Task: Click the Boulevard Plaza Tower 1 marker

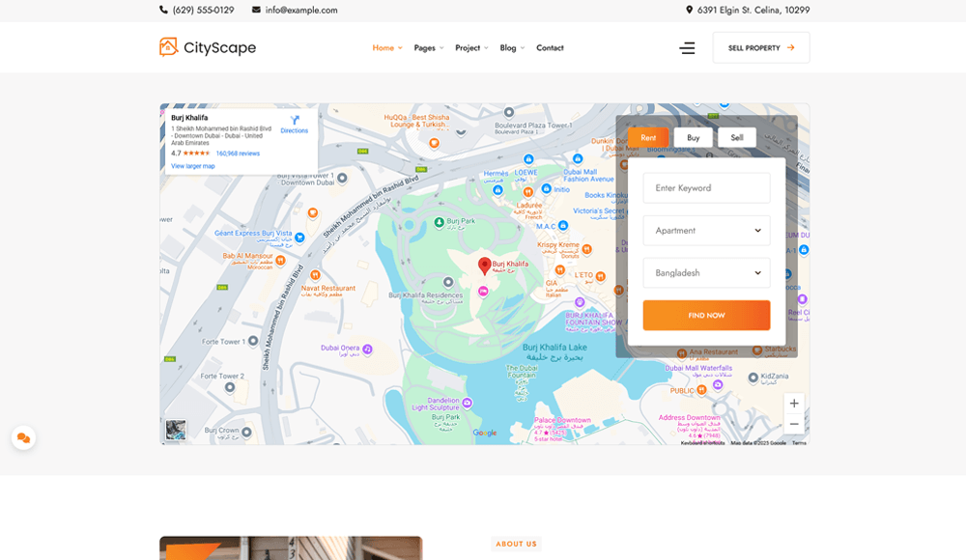Action: tap(509, 112)
